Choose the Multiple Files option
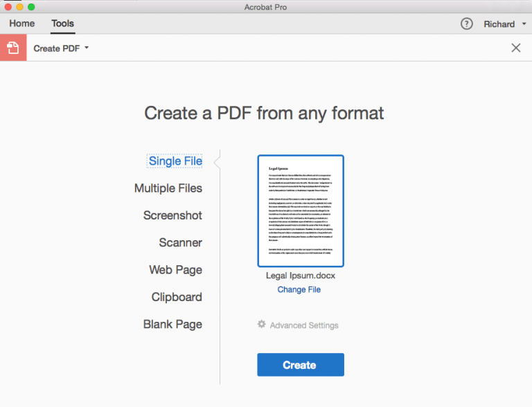Viewport: 532px width, 407px height. tap(168, 188)
